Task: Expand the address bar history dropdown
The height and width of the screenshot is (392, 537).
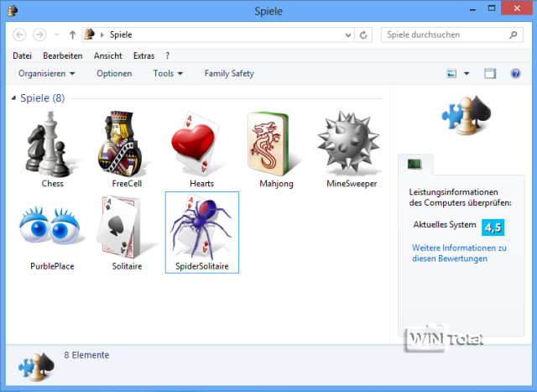Action: [x=348, y=34]
